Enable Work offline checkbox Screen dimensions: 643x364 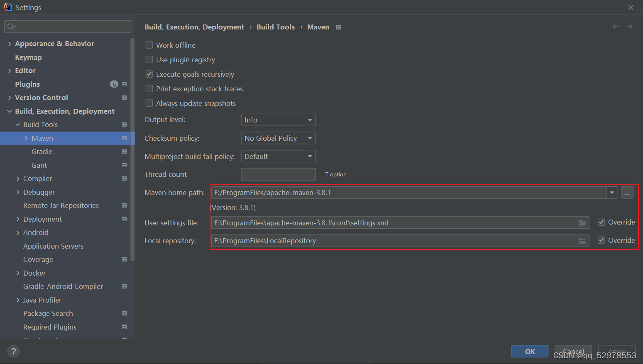point(149,45)
